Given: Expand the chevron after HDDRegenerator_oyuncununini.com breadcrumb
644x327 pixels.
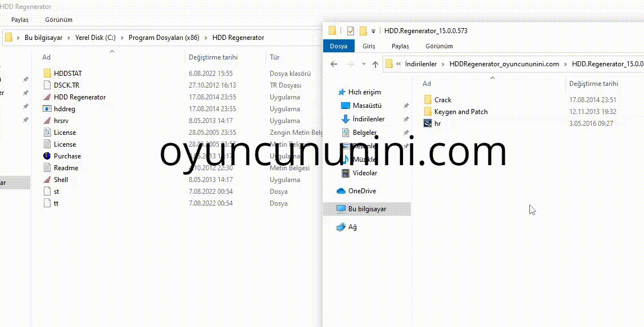Looking at the screenshot, I should (x=565, y=64).
